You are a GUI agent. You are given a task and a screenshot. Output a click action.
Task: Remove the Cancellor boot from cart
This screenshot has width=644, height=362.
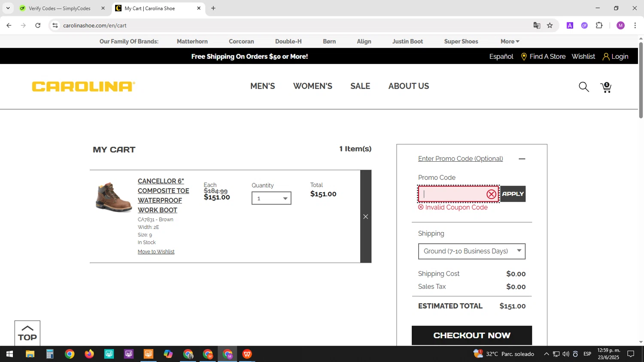coord(366,217)
